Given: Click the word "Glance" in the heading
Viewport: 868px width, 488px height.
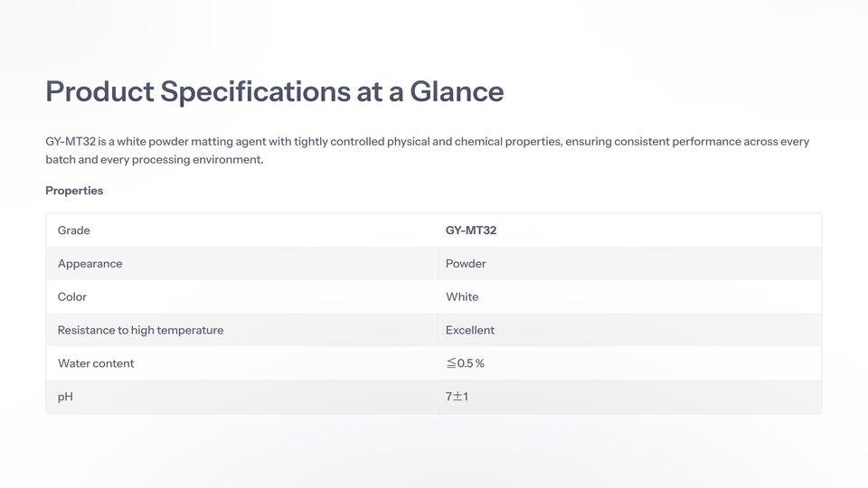Looking at the screenshot, I should coord(457,91).
